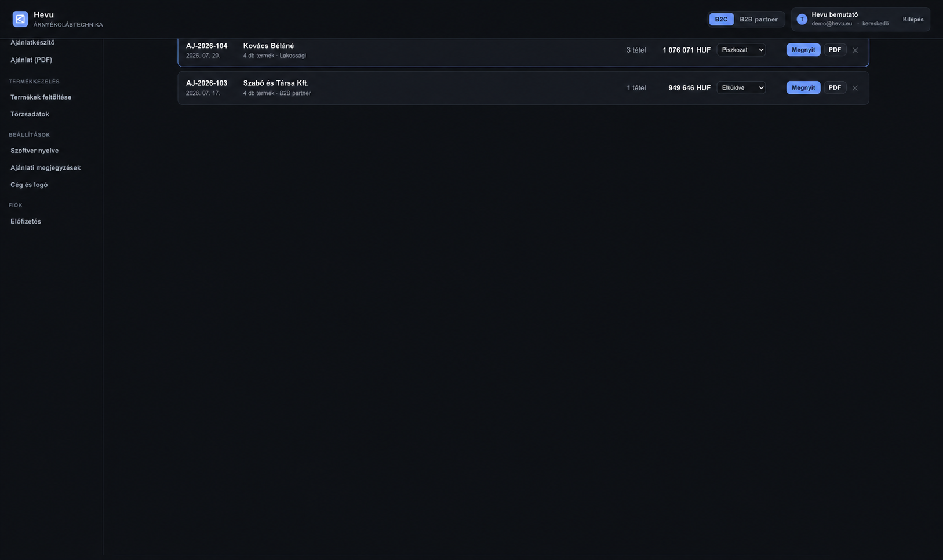
Task: Click the amount 1 076 071 HUF
Action: [686, 50]
